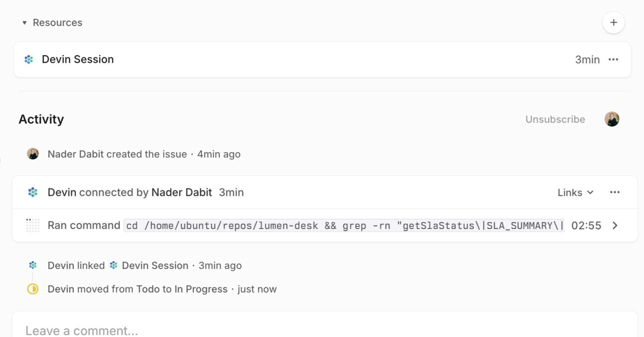Click the plus button to add resource
The image size is (644, 337).
[613, 23]
